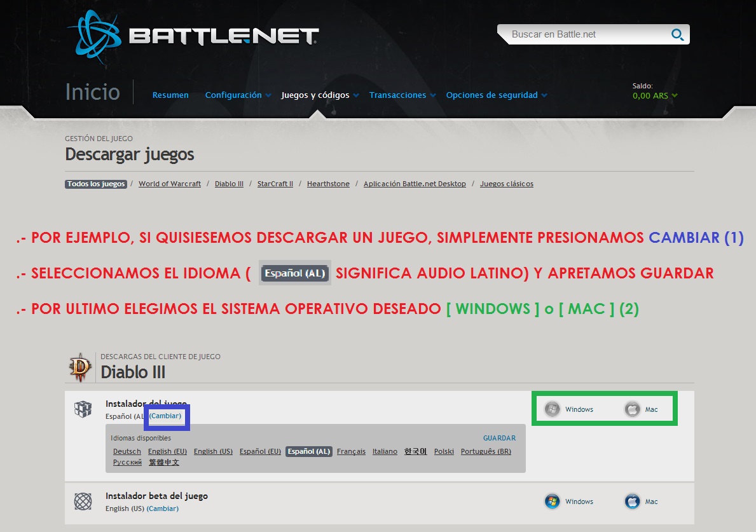Download Mac beta installer icon

pyautogui.click(x=632, y=501)
